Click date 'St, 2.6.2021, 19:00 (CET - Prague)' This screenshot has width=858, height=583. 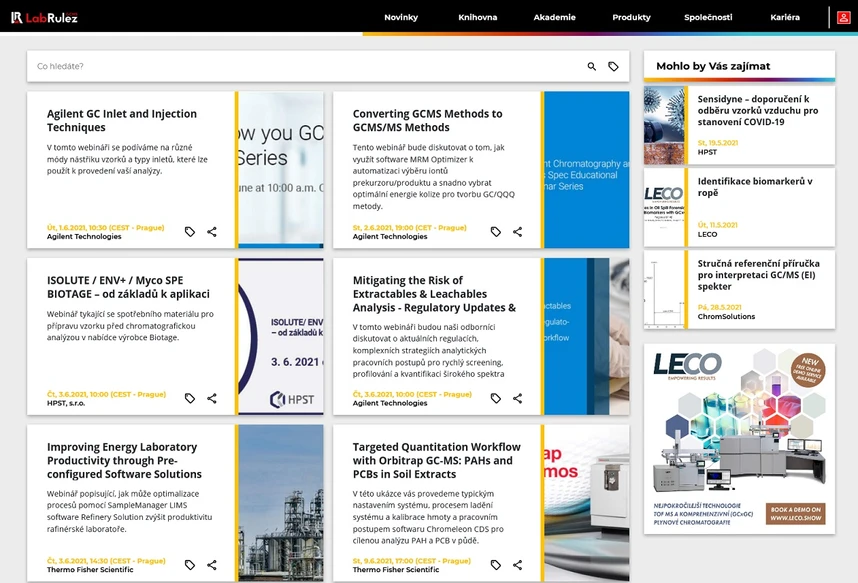(409, 227)
